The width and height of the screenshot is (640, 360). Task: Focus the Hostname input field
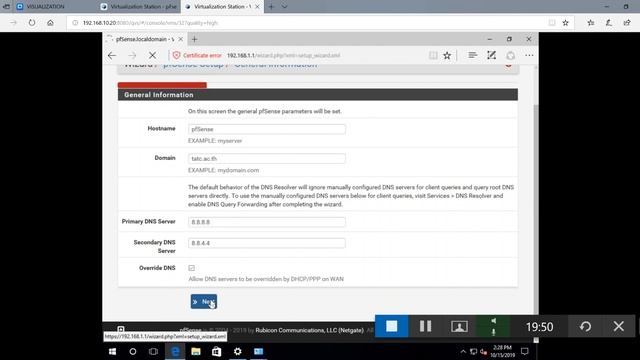pyautogui.click(x=267, y=129)
